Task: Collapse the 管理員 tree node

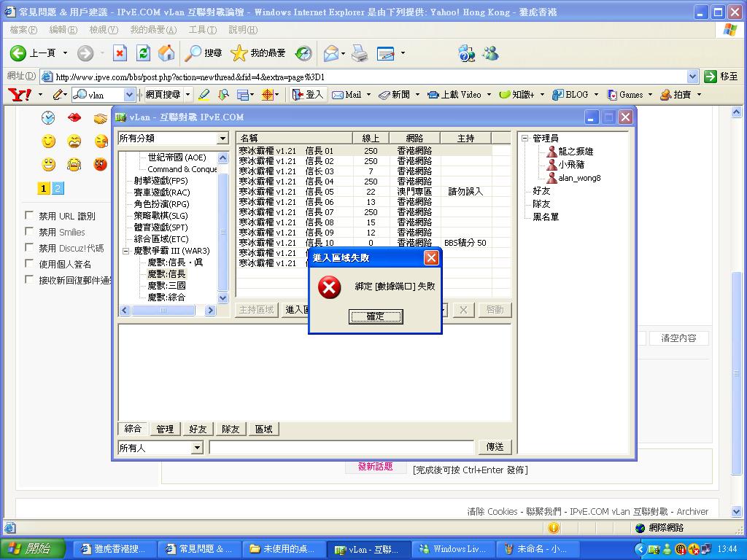Action: tap(525, 139)
